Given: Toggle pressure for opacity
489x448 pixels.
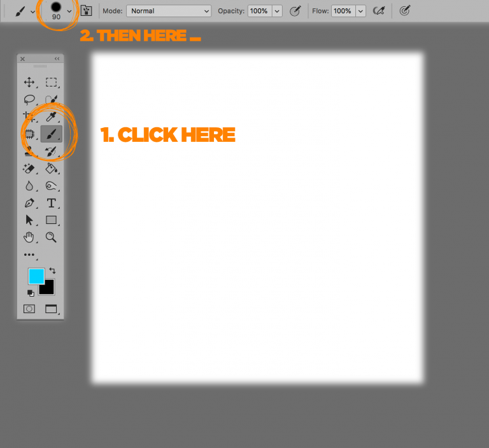Looking at the screenshot, I should coord(295,11).
